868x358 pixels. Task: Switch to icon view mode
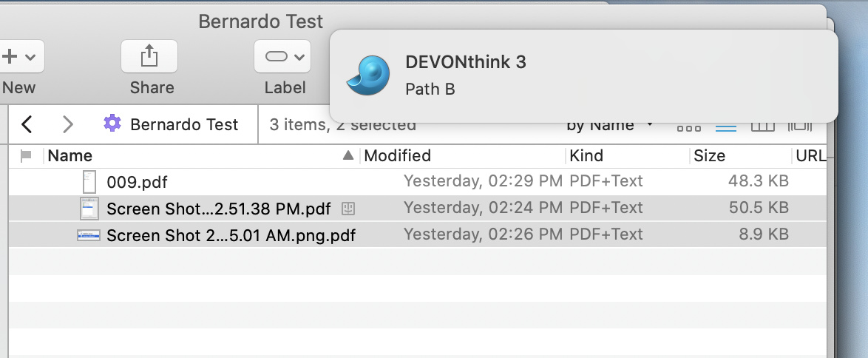click(x=688, y=126)
